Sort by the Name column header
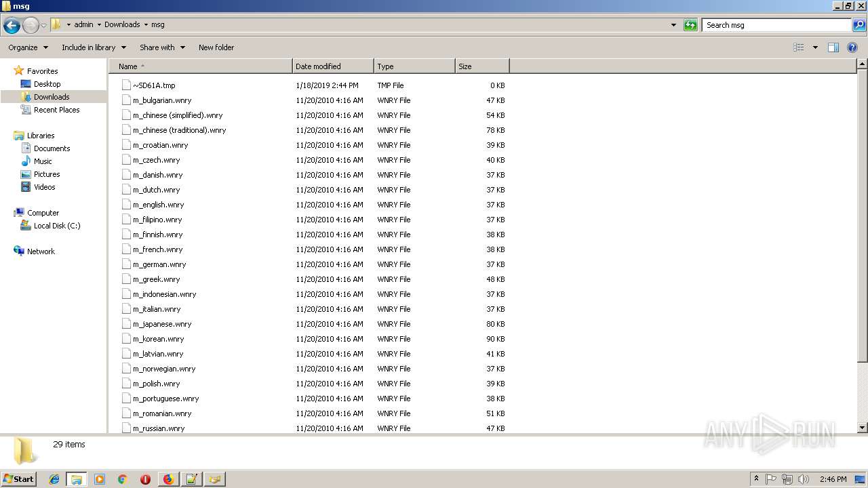The width and height of the screenshot is (868, 488). pyautogui.click(x=201, y=66)
